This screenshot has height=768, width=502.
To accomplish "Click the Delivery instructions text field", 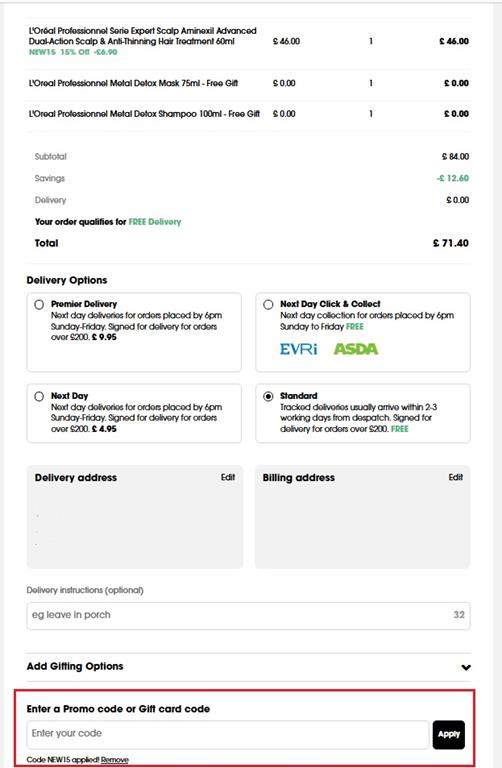I will click(x=248, y=615).
